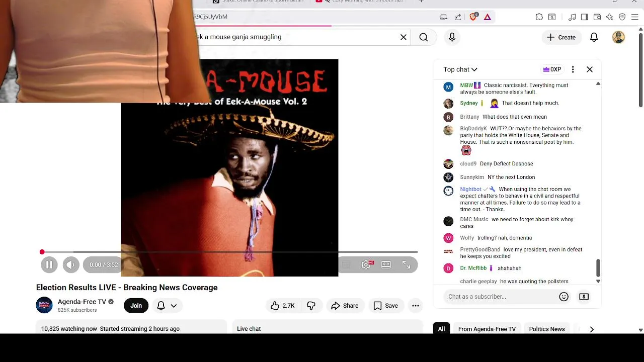The height and width of the screenshot is (362, 644).
Task: Open the Brave Wallet icon
Action: point(597,17)
